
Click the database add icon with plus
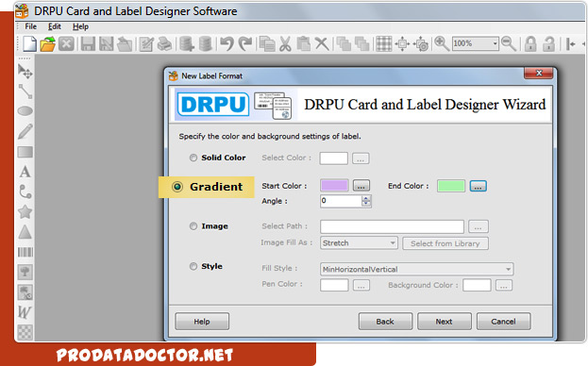click(186, 43)
